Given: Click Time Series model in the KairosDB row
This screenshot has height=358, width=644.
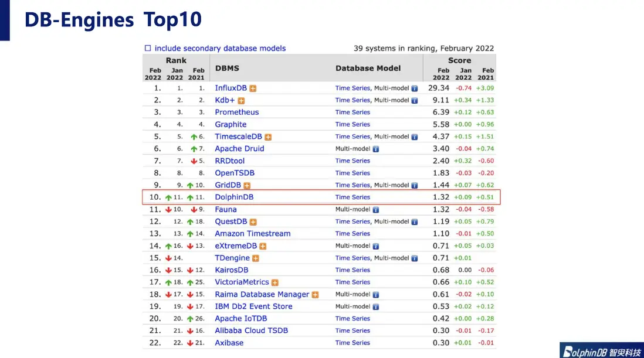Looking at the screenshot, I should (x=352, y=270).
